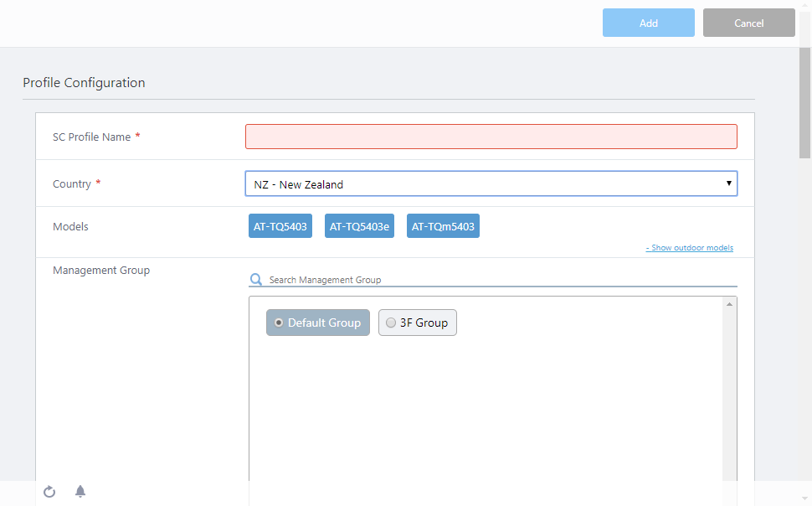Toggle the AT-TQ5403 model tag
The height and width of the screenshot is (506, 812).
(x=280, y=226)
